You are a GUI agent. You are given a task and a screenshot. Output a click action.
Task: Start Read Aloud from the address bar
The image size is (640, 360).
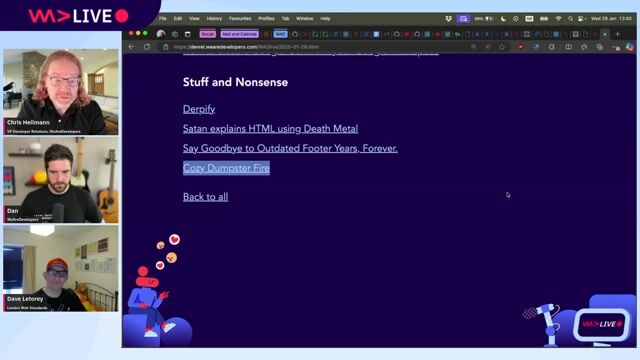coord(488,47)
